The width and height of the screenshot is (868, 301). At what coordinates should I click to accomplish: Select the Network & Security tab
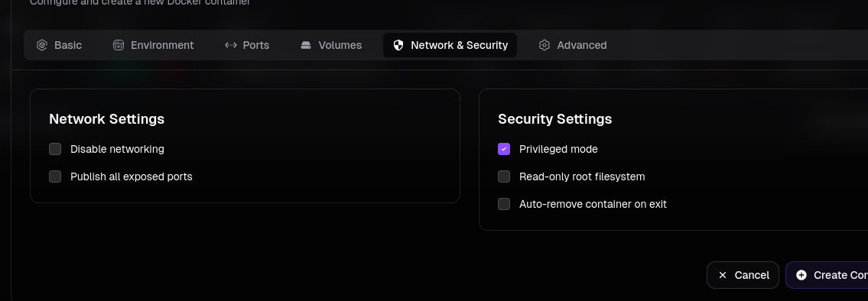(x=450, y=45)
